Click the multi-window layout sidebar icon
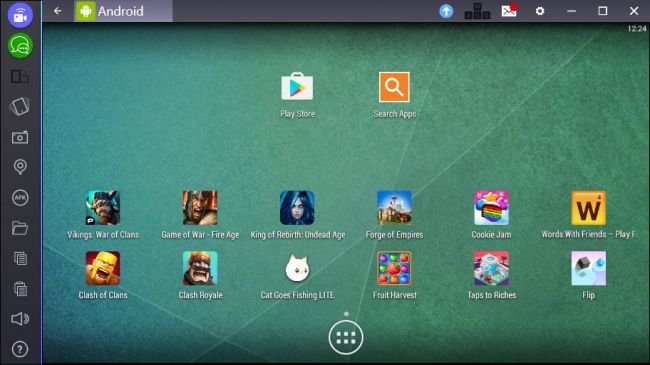Screen dimensions: 650x365 tap(20, 76)
